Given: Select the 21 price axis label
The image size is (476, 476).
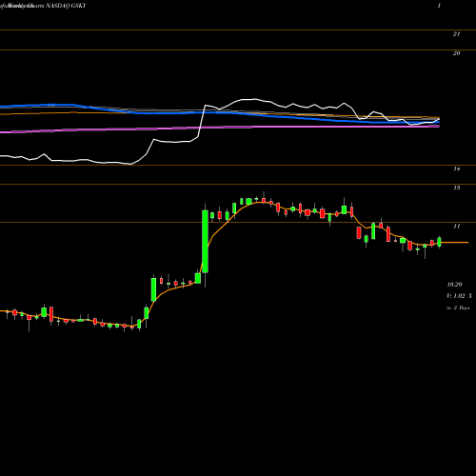Looking at the screenshot, I should click(456, 34).
